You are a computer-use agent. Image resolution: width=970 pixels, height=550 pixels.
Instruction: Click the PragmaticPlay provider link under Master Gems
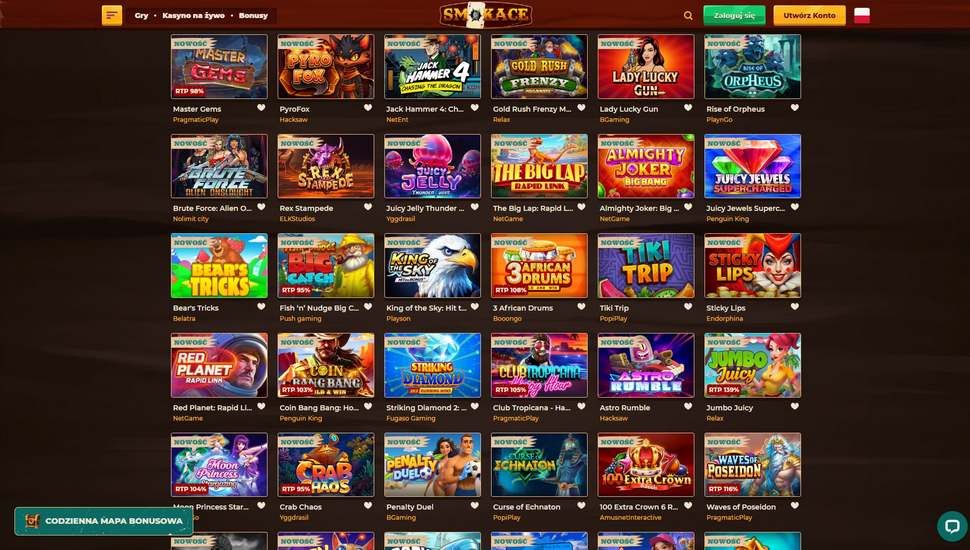195,119
